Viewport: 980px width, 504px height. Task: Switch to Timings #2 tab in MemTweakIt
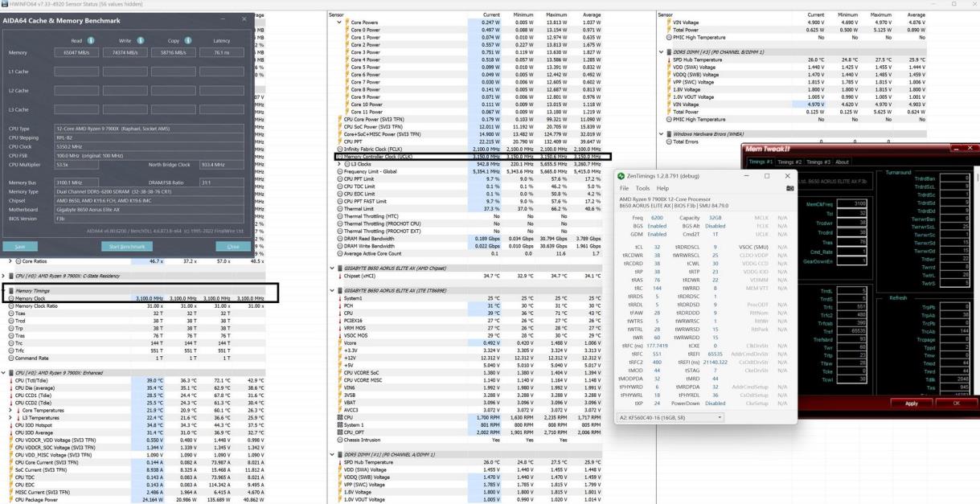point(789,162)
